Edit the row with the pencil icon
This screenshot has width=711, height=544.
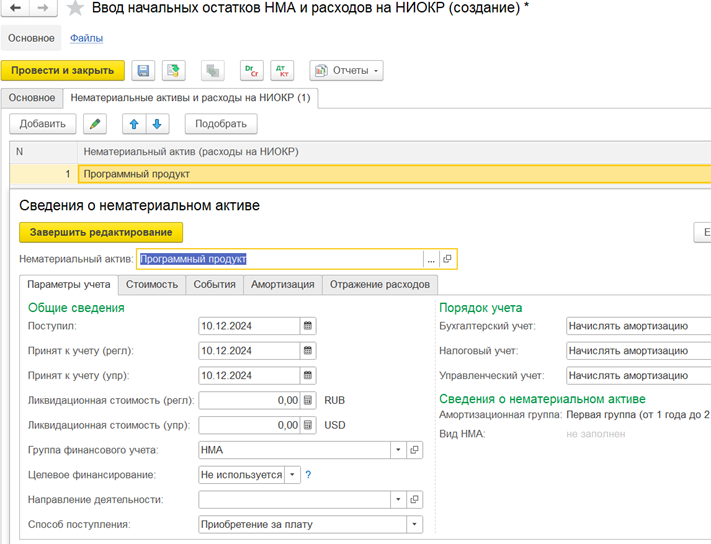95,124
